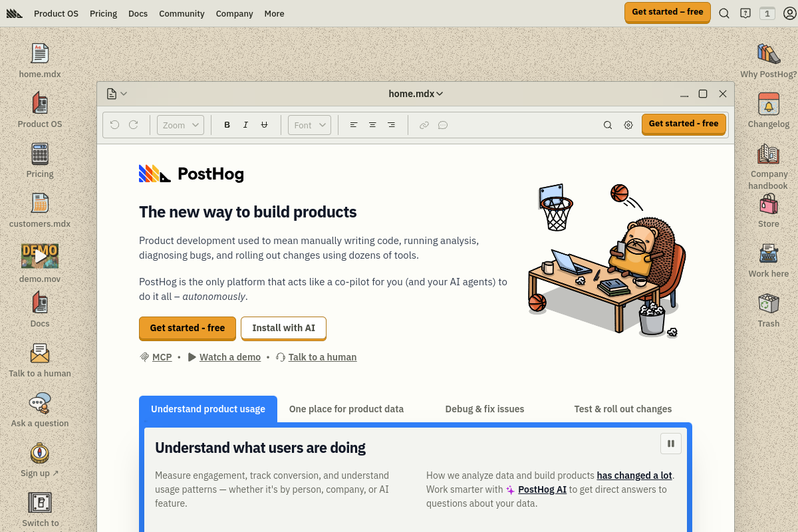Toggle italic formatting in the toolbar
The height and width of the screenshot is (532, 798).
245,125
